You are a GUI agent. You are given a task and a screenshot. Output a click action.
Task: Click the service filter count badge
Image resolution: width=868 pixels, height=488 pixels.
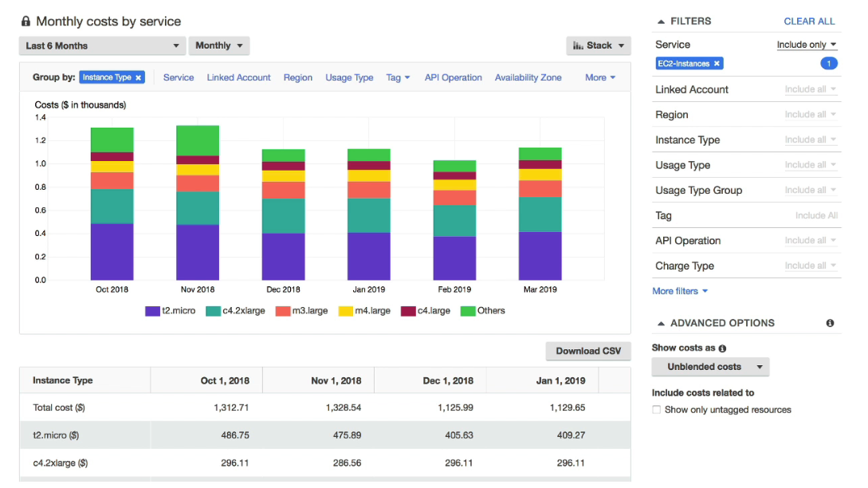click(829, 64)
